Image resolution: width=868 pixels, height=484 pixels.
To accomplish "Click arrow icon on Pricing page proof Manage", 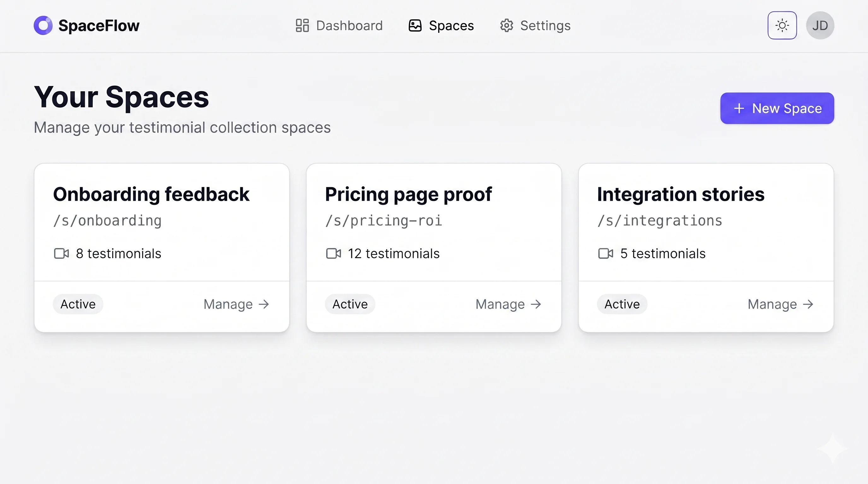I will (536, 304).
